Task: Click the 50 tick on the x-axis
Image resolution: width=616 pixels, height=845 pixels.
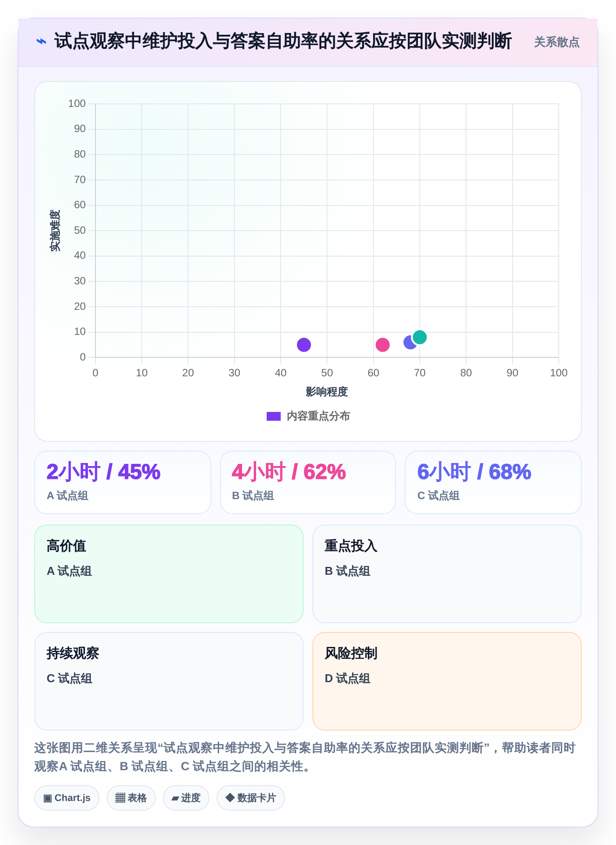Action: point(327,373)
